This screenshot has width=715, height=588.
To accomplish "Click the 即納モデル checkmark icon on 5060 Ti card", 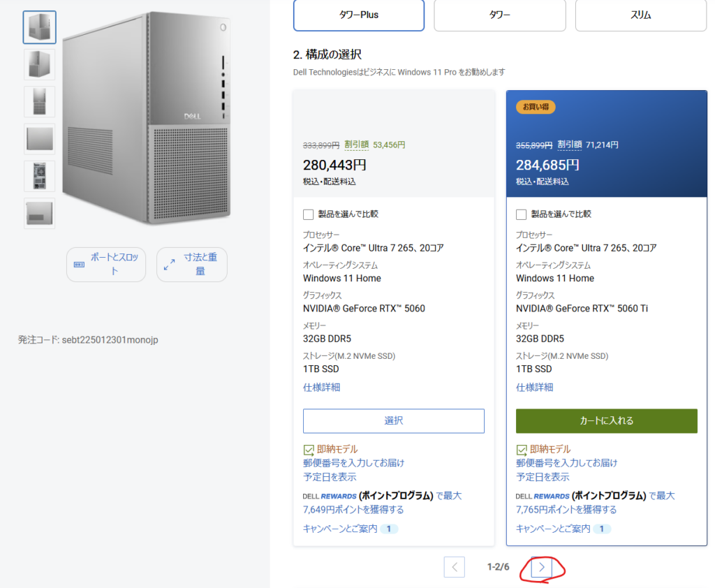I will [x=522, y=450].
